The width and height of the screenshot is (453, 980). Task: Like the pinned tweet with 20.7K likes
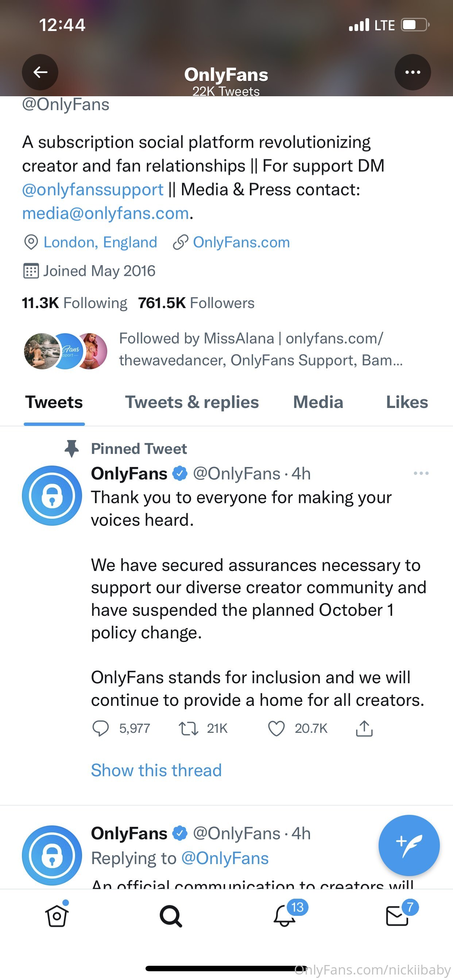[276, 728]
